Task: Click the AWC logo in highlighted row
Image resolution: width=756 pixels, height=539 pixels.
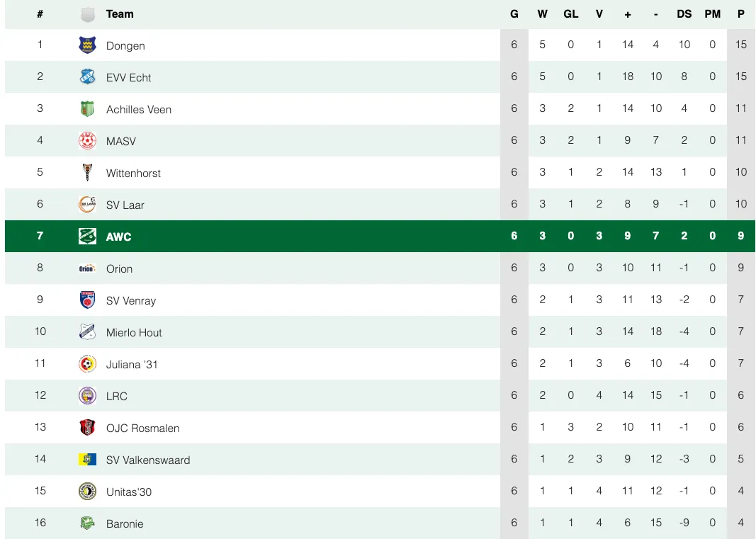Action: pos(87,236)
